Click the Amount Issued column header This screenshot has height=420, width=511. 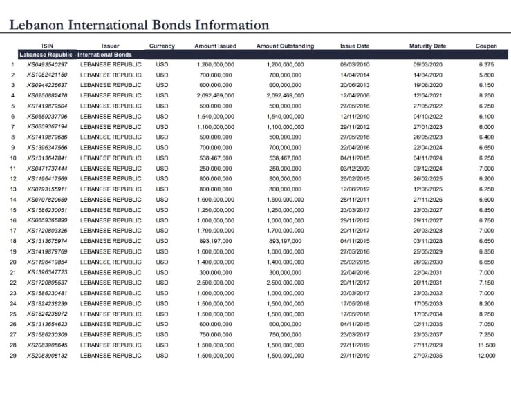click(x=216, y=46)
